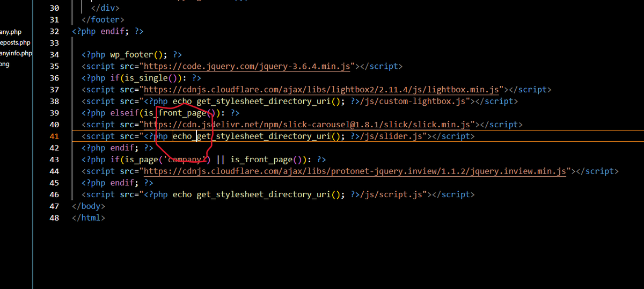Click line number 41 in the gutter
Screen dimensions: 644x289
54,136
